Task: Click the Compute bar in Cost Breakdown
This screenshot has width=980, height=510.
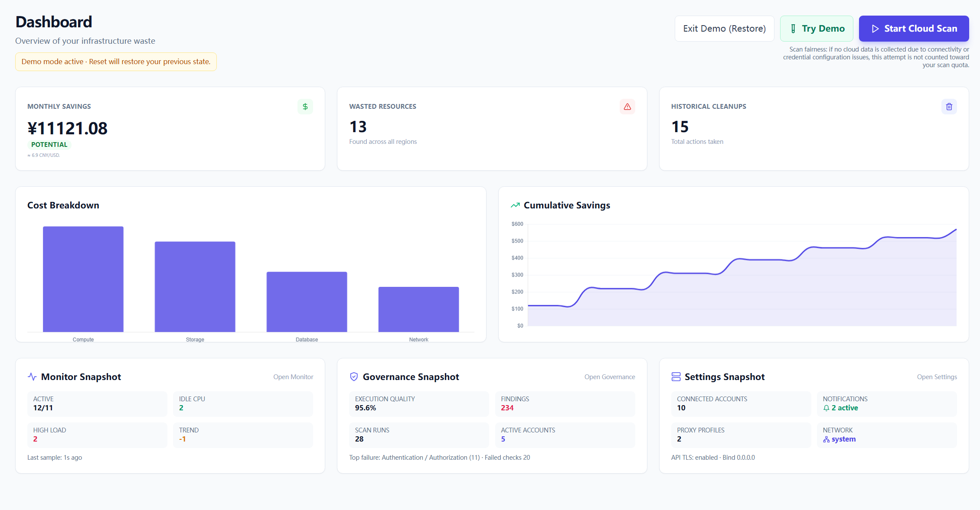Action: [83, 279]
